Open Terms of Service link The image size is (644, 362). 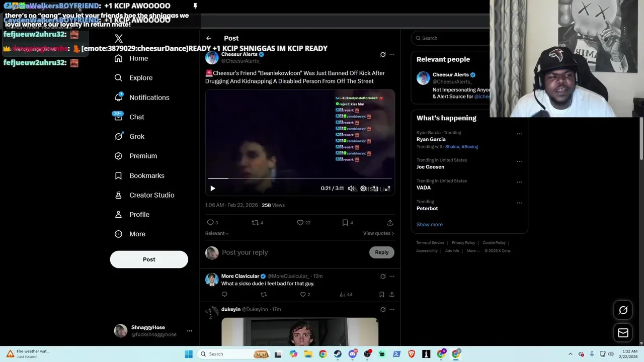pos(430,243)
